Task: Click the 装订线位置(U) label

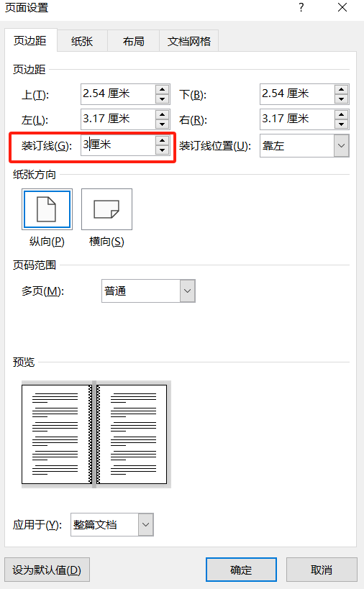Action: (x=215, y=146)
